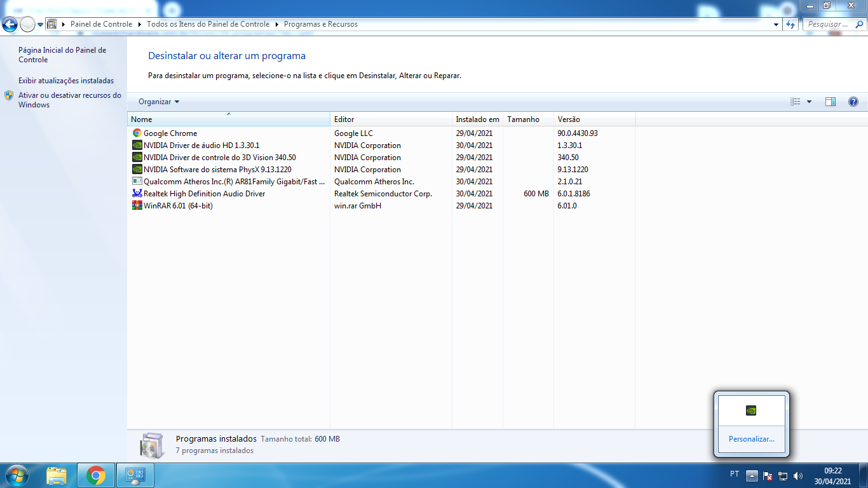Click the NVIDIA icon in tray popup
This screenshot has width=868, height=488.
tap(751, 410)
